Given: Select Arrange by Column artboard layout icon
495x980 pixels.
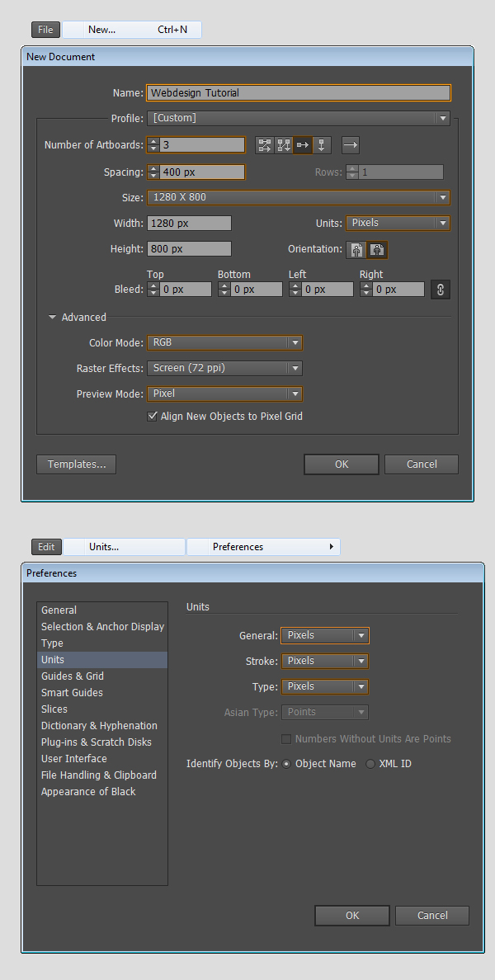Looking at the screenshot, I should click(x=321, y=145).
